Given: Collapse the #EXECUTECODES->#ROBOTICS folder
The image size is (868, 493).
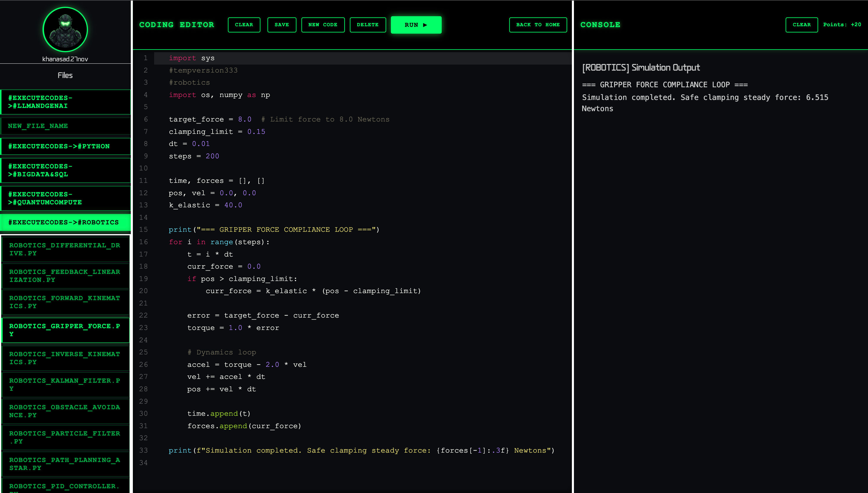Looking at the screenshot, I should (x=66, y=222).
